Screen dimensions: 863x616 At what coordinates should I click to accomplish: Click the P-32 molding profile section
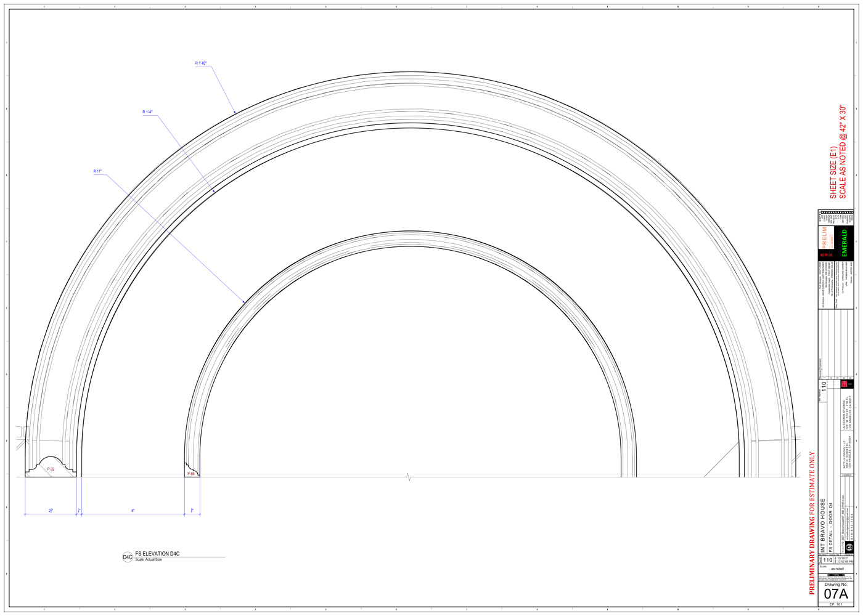pos(51,468)
